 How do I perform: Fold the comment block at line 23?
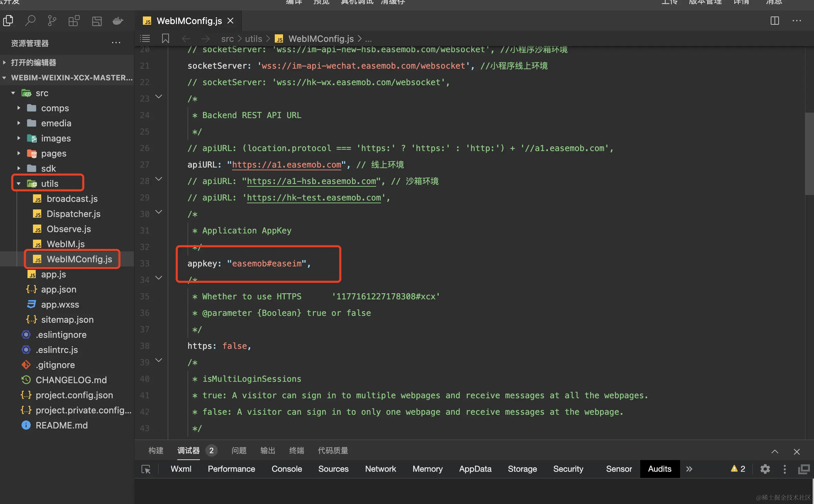pyautogui.click(x=159, y=97)
